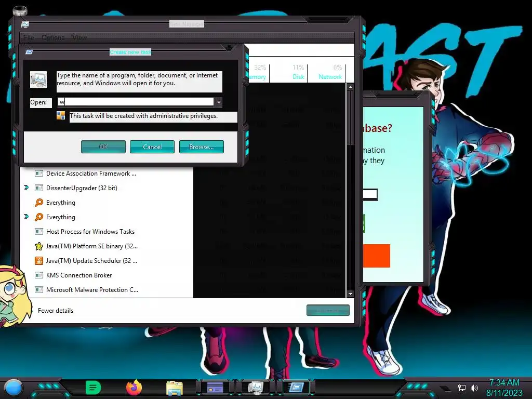The image size is (532, 399).
Task: Open File Explorer from taskbar
Action: [175, 388]
